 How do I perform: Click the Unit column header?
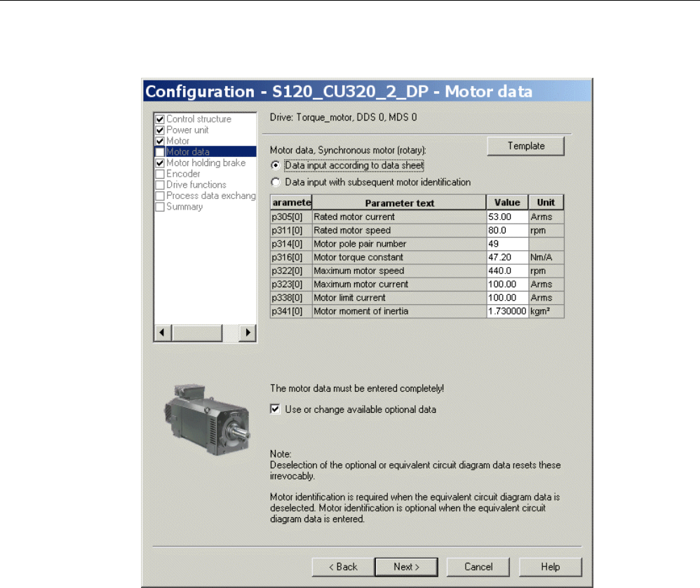(546, 203)
